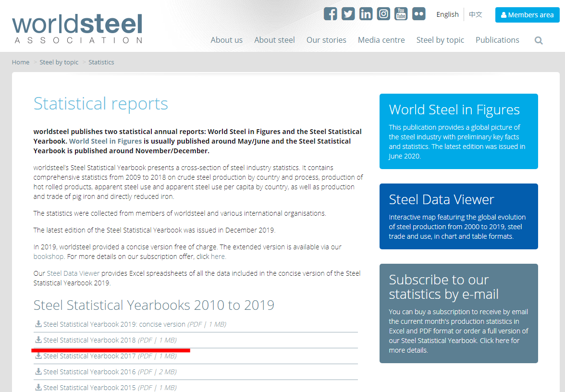This screenshot has width=565, height=392.
Task: Select English language option
Action: 448,14
